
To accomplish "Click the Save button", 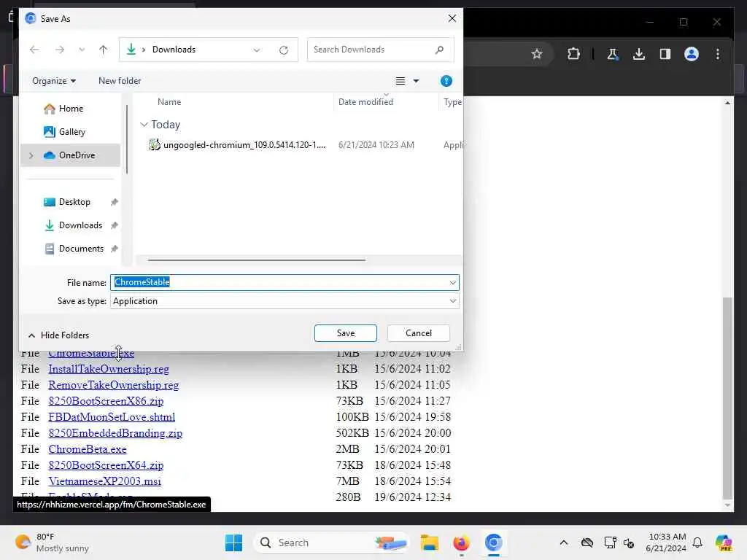I will [x=345, y=333].
